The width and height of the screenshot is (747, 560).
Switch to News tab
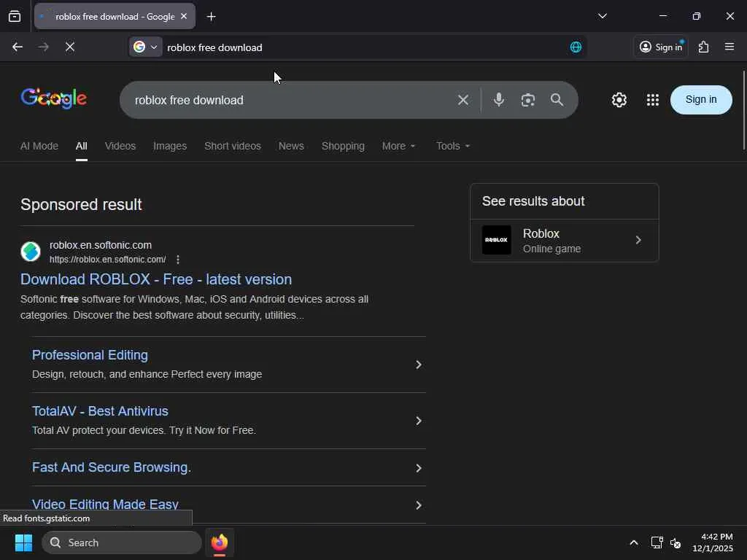291,146
